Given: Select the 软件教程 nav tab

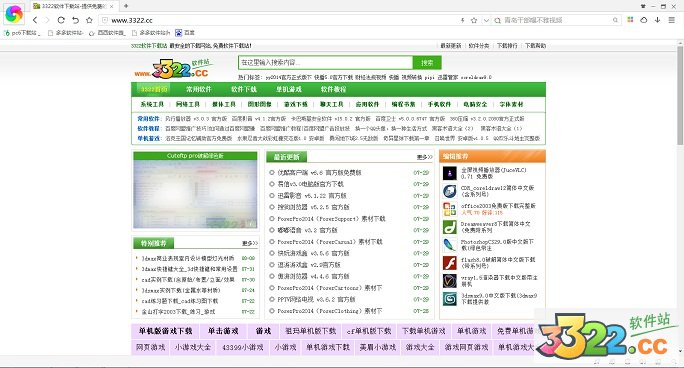Looking at the screenshot, I should (334, 89).
